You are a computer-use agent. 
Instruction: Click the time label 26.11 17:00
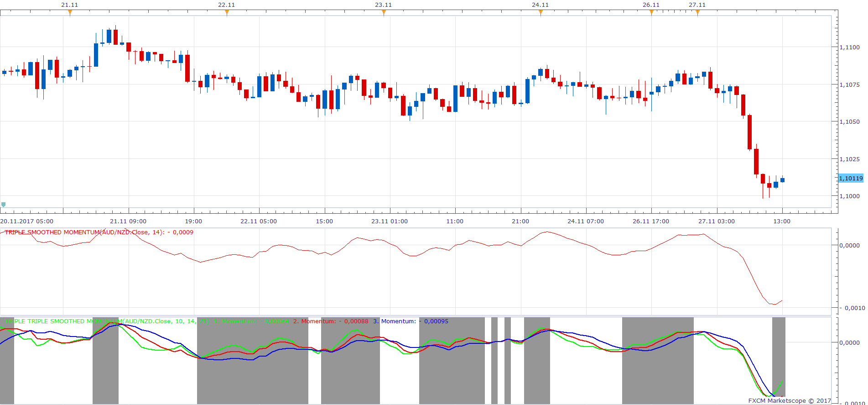(x=651, y=221)
